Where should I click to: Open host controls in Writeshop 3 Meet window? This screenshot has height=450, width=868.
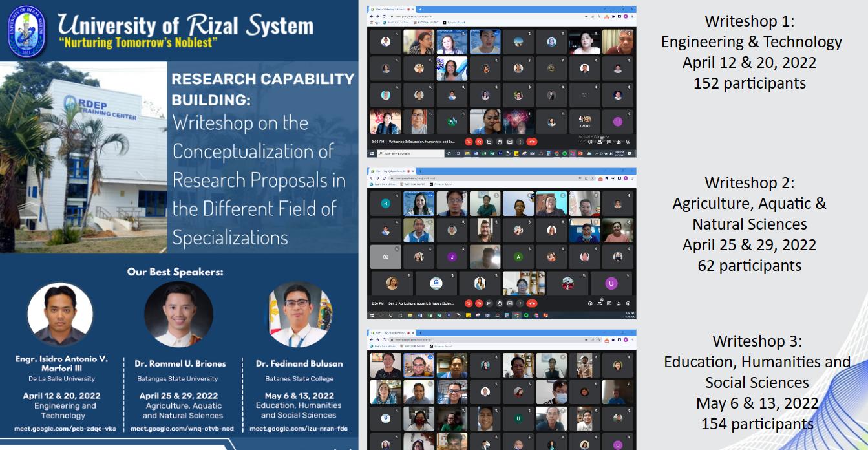628,142
